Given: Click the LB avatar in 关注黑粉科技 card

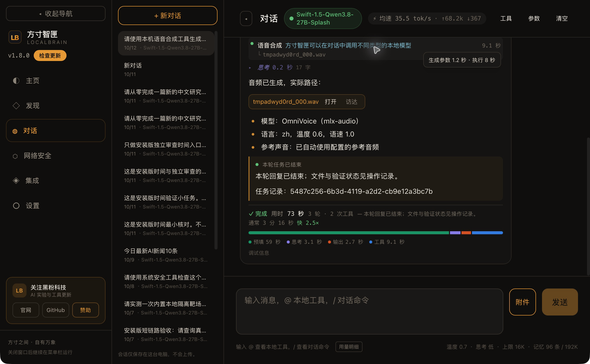Looking at the screenshot, I should click(19, 290).
